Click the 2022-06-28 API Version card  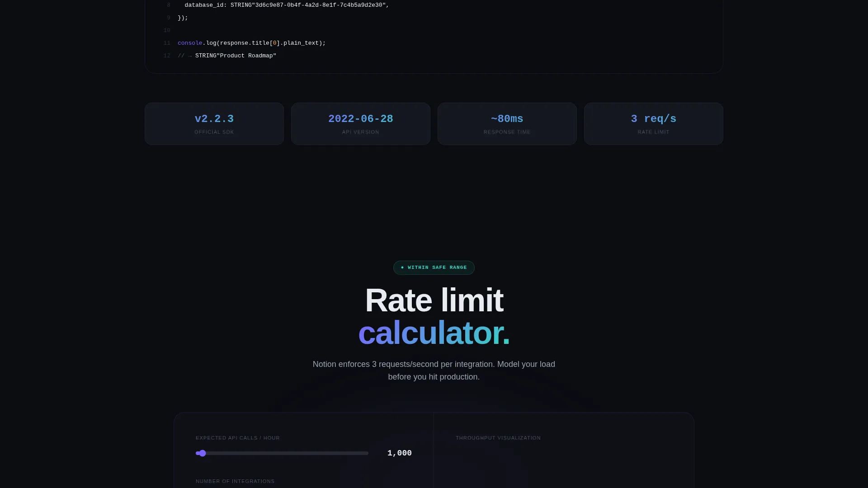tap(361, 124)
